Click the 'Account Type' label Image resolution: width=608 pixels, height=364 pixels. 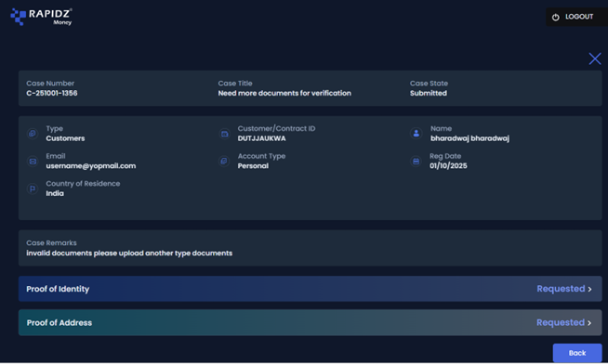(x=261, y=156)
